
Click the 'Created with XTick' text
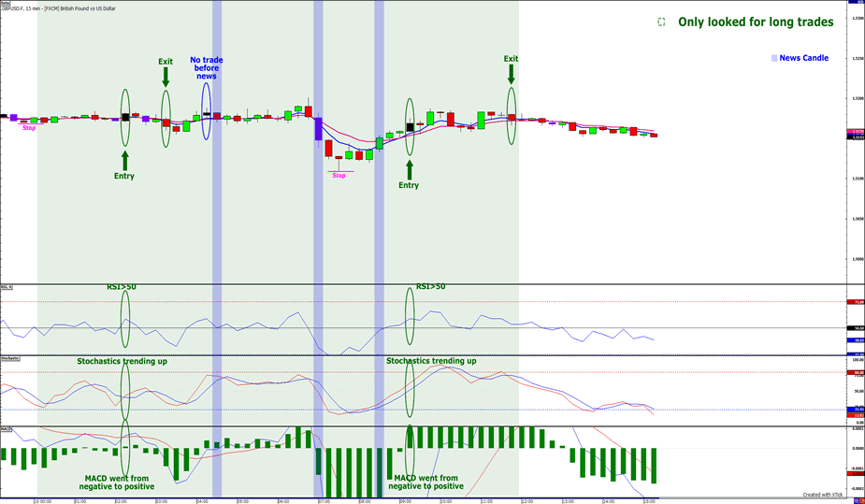pos(823,495)
